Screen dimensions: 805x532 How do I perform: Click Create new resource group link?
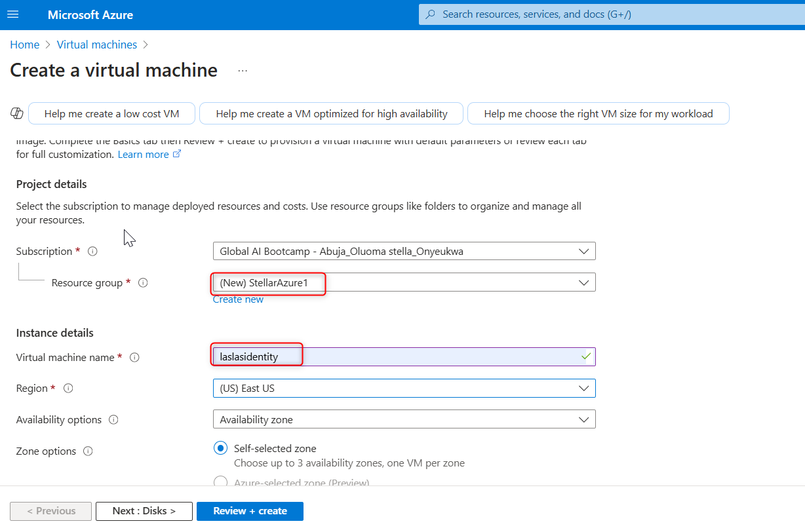click(238, 299)
